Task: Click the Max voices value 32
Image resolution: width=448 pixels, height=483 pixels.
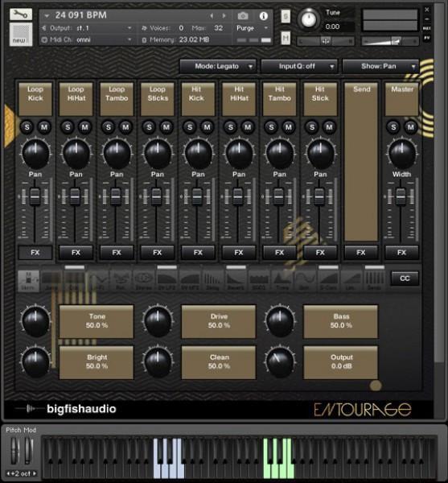Action: [219, 28]
